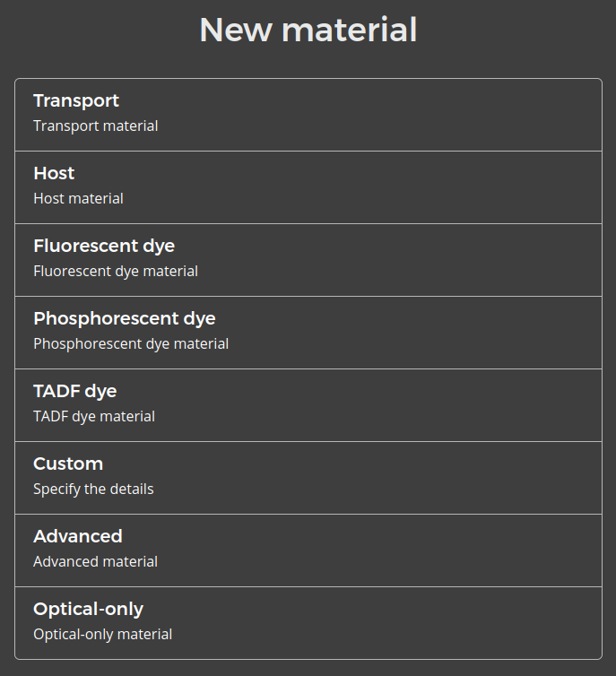Image resolution: width=616 pixels, height=676 pixels.
Task: Select the Phosphorescent dye heading
Action: point(125,318)
